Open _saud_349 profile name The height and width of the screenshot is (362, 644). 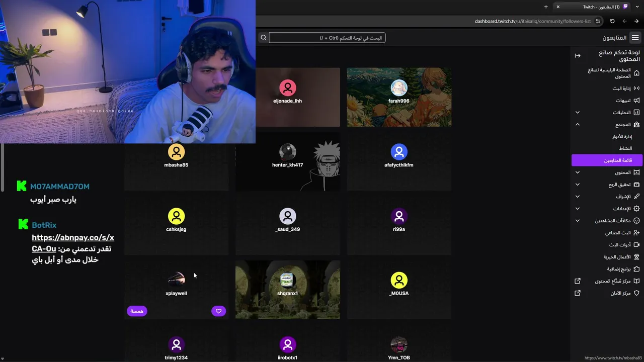pos(288,229)
